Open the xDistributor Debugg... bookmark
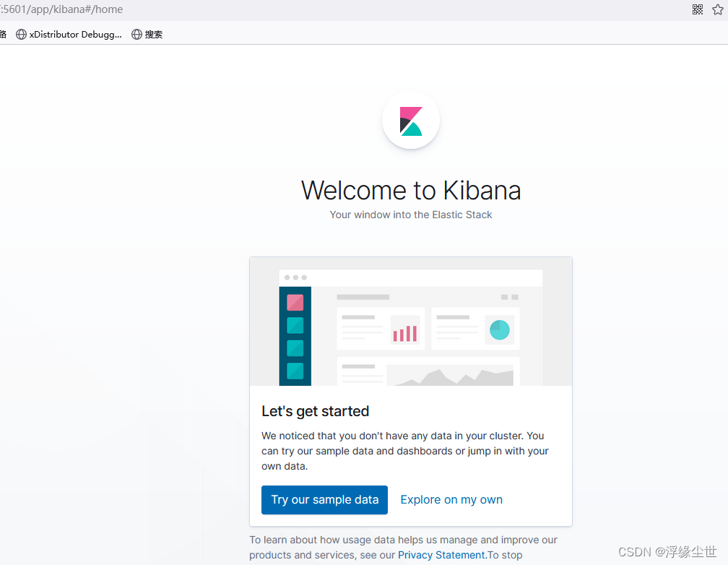The image size is (728, 565). 69,35
